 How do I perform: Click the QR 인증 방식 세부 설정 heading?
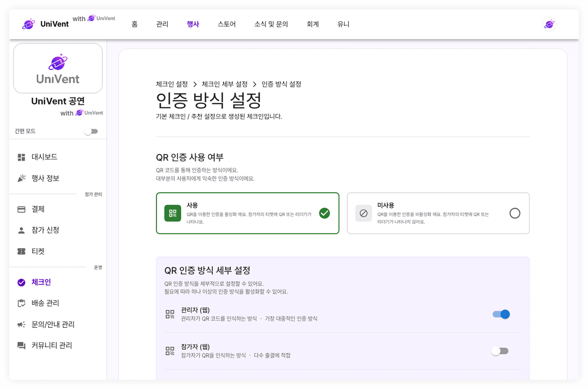tap(207, 271)
